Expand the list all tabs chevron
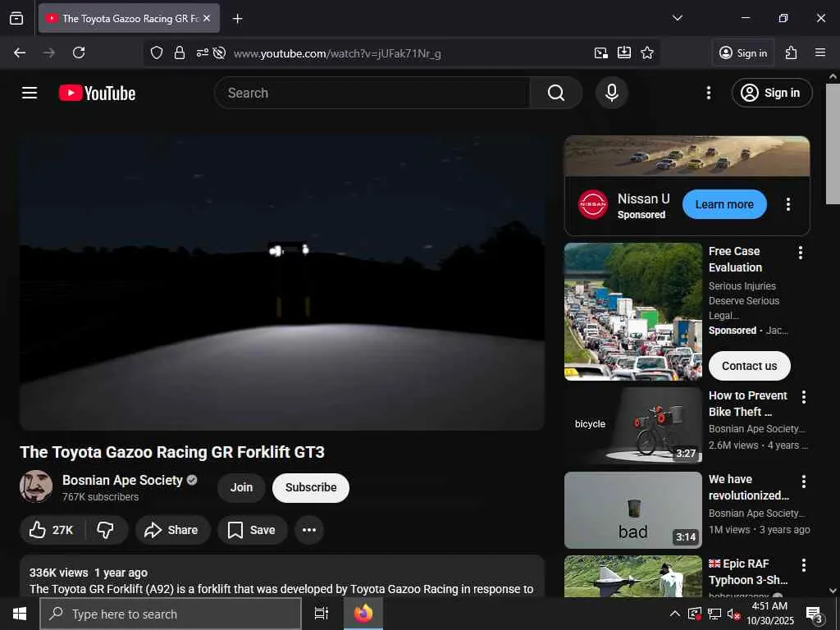This screenshot has width=840, height=630. pyautogui.click(x=678, y=18)
